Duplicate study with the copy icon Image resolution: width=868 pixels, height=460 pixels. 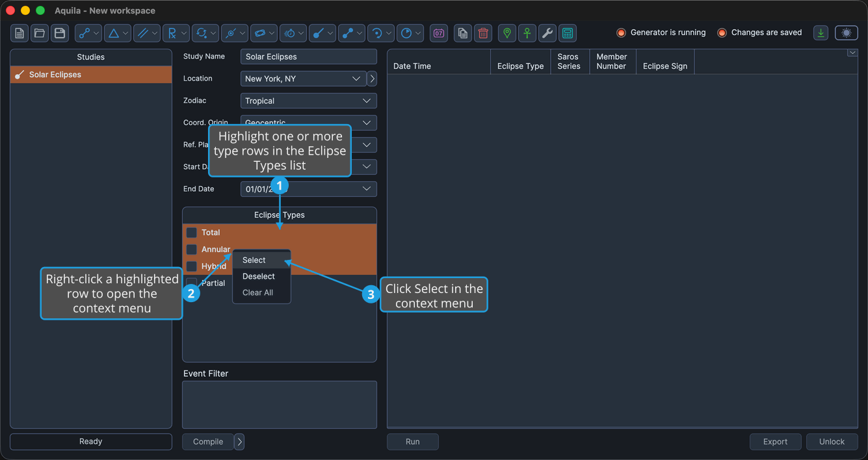tap(462, 33)
